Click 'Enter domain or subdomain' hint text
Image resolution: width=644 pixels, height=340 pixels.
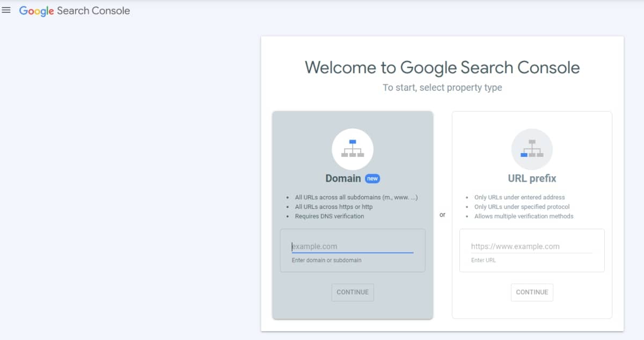click(326, 261)
